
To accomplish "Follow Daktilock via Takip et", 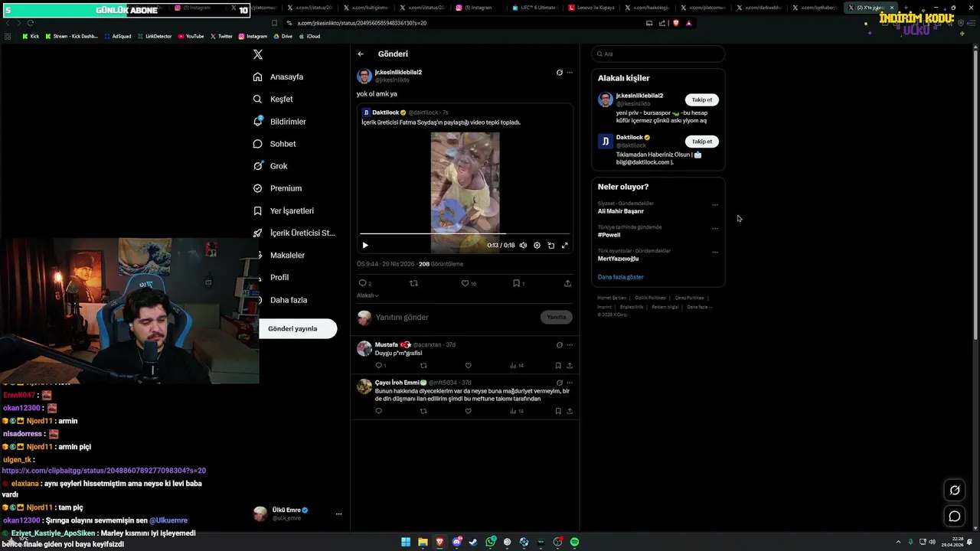I will (702, 142).
